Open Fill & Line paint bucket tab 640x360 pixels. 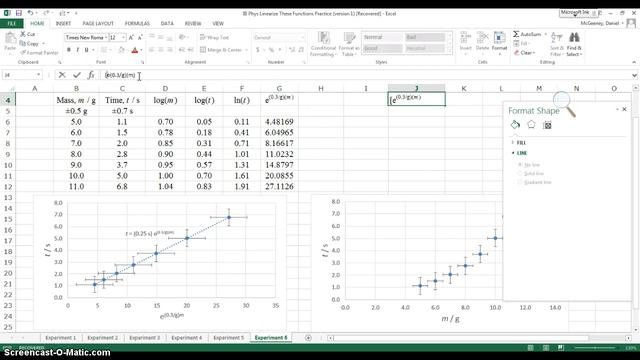coord(515,125)
